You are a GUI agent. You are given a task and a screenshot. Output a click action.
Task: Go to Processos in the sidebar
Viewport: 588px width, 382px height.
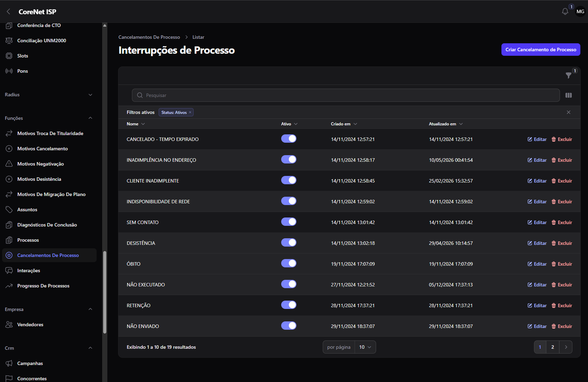click(x=28, y=240)
